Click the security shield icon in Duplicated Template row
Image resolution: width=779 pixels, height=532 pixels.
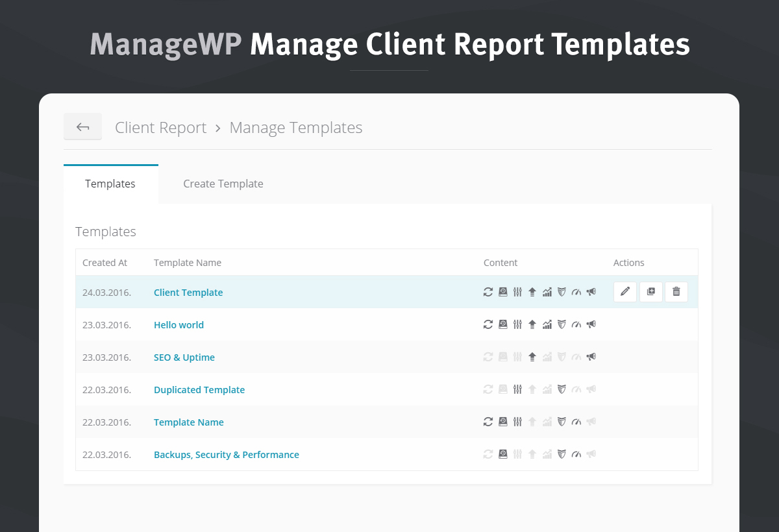click(x=562, y=389)
